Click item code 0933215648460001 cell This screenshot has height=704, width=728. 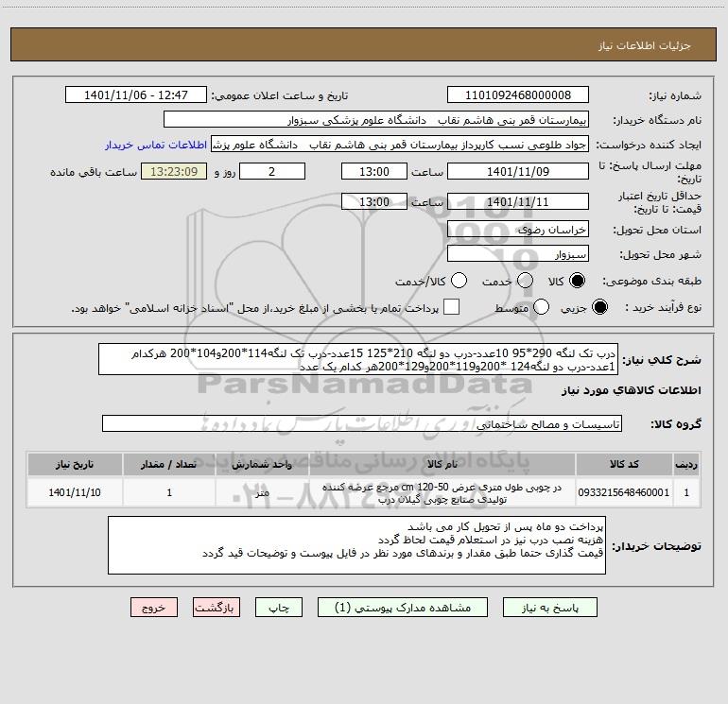pos(624,492)
